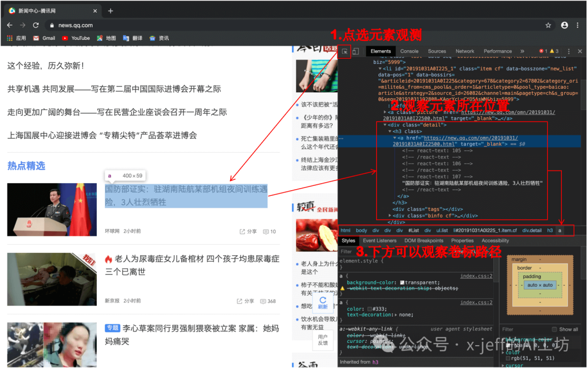Click the browser forward arrow
The width and height of the screenshot is (588, 368).
pyautogui.click(x=22, y=25)
